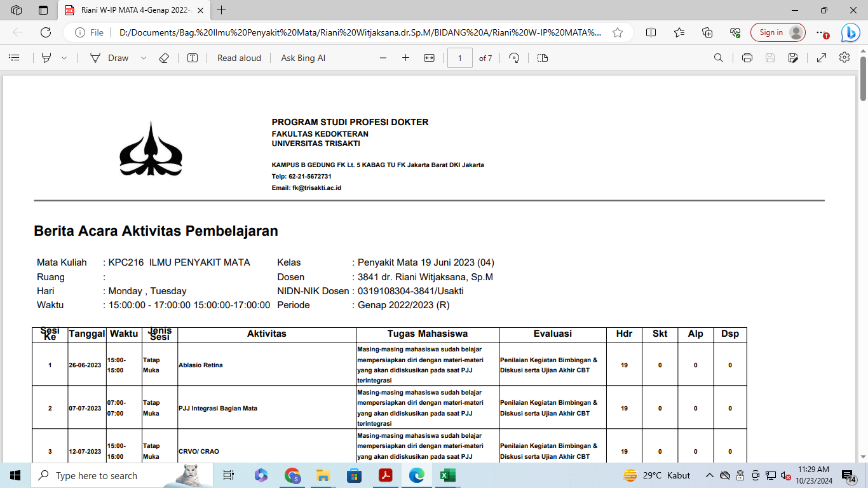Viewport: 868px width, 488px height.
Task: Open the Bing Copilot sidebar
Action: [850, 32]
